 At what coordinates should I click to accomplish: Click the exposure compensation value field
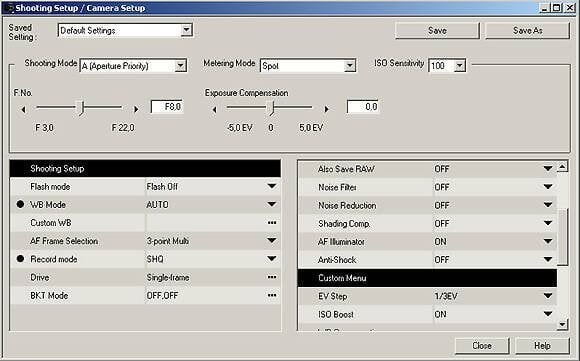coord(363,107)
